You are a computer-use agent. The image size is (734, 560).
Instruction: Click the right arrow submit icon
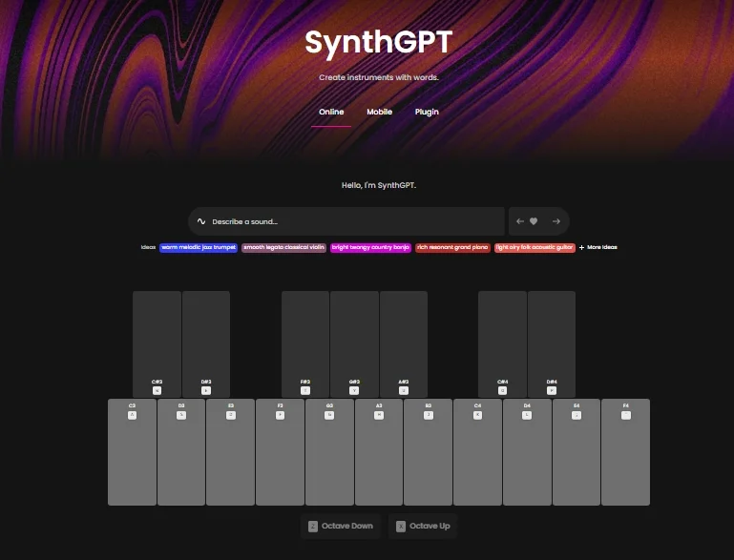pyautogui.click(x=556, y=221)
